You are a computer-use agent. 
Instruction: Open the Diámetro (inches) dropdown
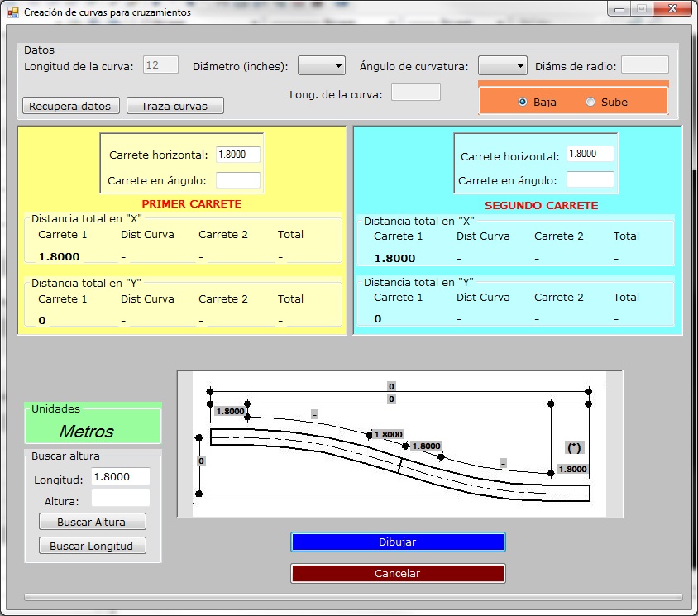point(322,66)
